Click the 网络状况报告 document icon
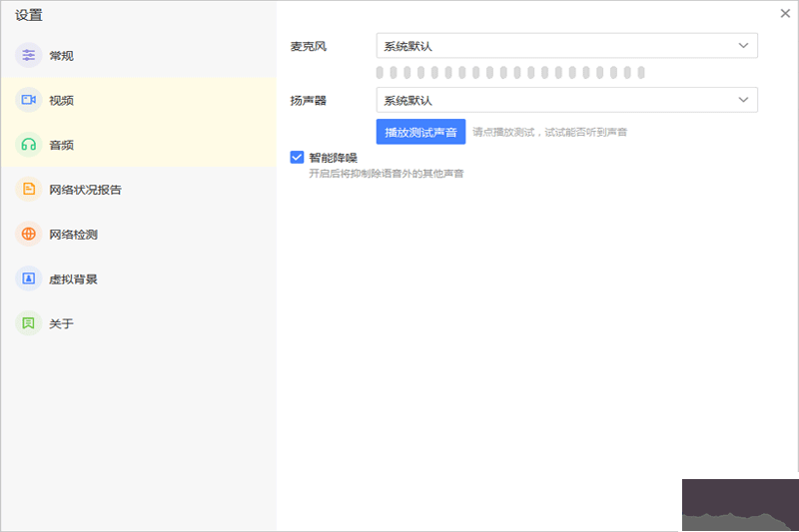Viewport: 799px width, 532px height. (29, 190)
